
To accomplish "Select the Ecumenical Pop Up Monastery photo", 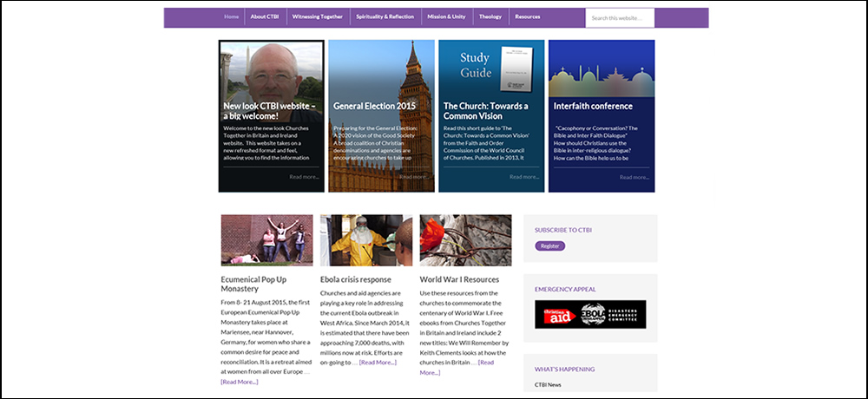I will 266,240.
